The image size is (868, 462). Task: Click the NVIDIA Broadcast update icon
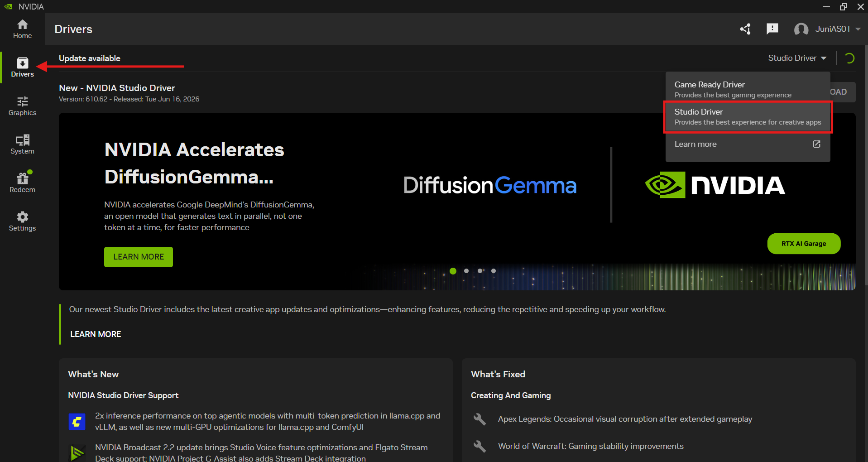pyautogui.click(x=77, y=452)
